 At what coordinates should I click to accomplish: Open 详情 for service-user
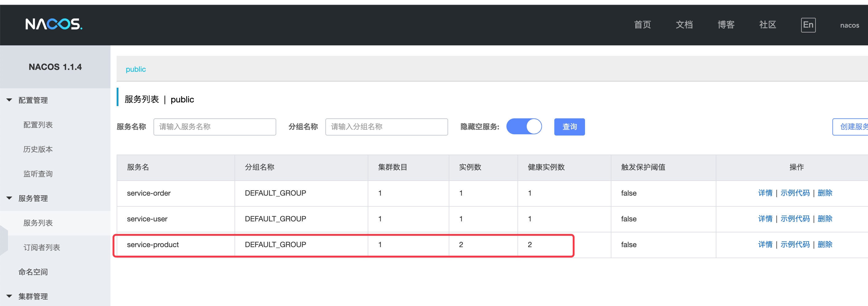click(765, 219)
